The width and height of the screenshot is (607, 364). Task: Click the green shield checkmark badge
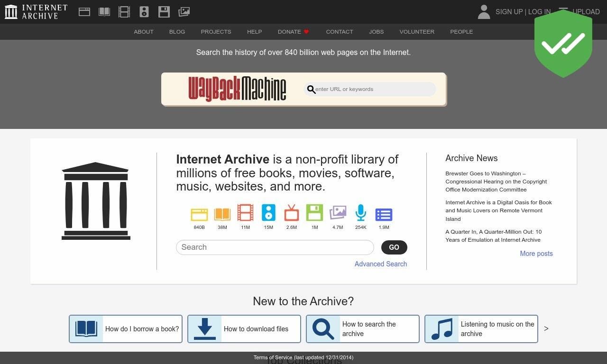tap(563, 44)
